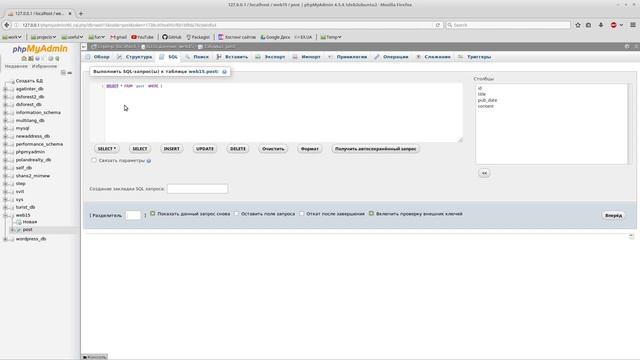Click the delimiter input field

133,215
